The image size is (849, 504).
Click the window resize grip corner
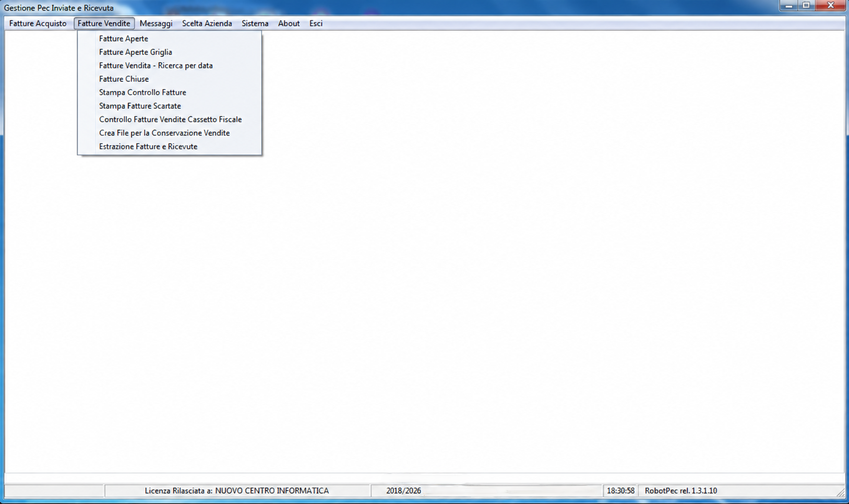click(840, 493)
